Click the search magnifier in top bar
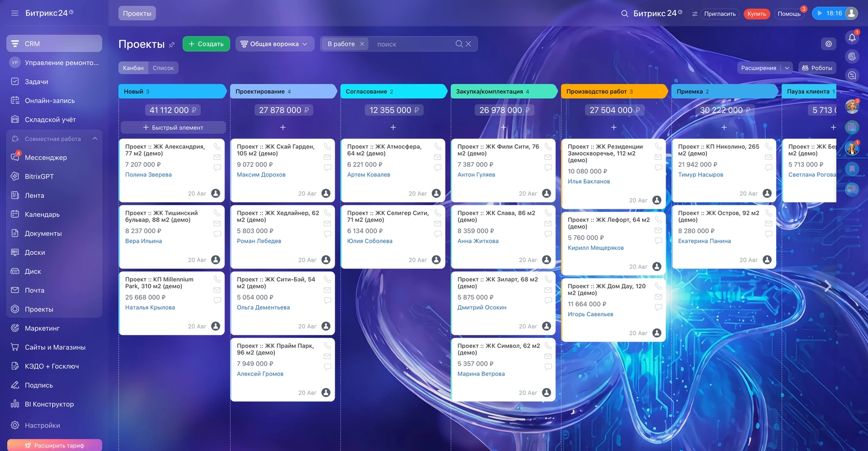 click(x=625, y=14)
